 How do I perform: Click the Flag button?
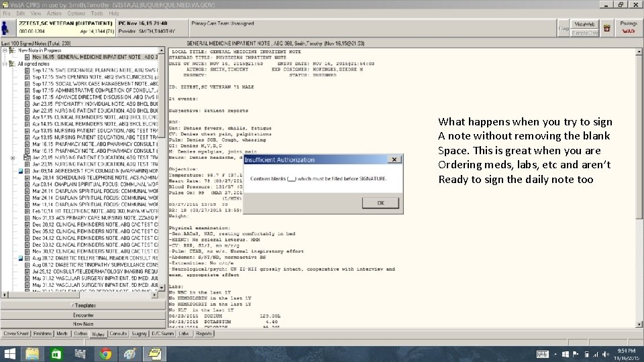pos(563,28)
